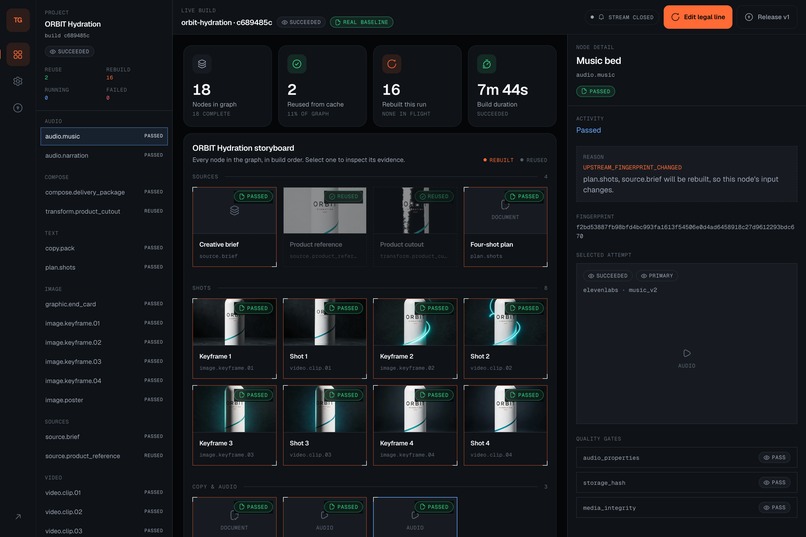Select compose.delivery_package node
Screen dimensions: 806x537
[104, 192]
